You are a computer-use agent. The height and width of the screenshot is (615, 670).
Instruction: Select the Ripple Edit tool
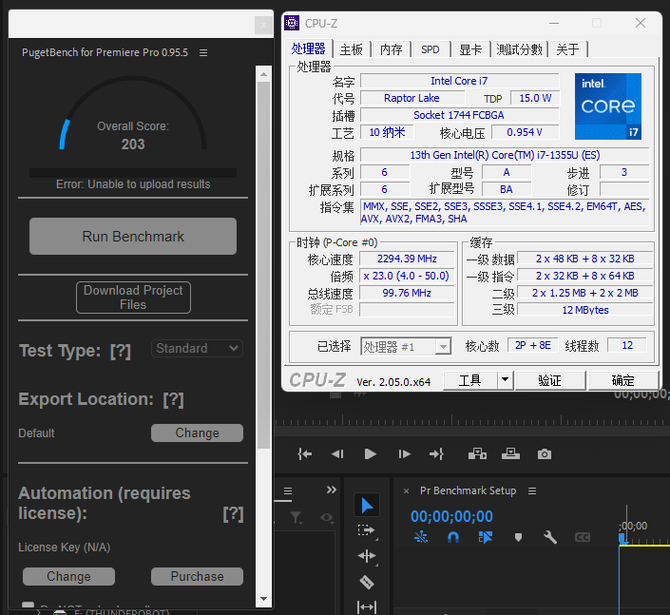(367, 556)
